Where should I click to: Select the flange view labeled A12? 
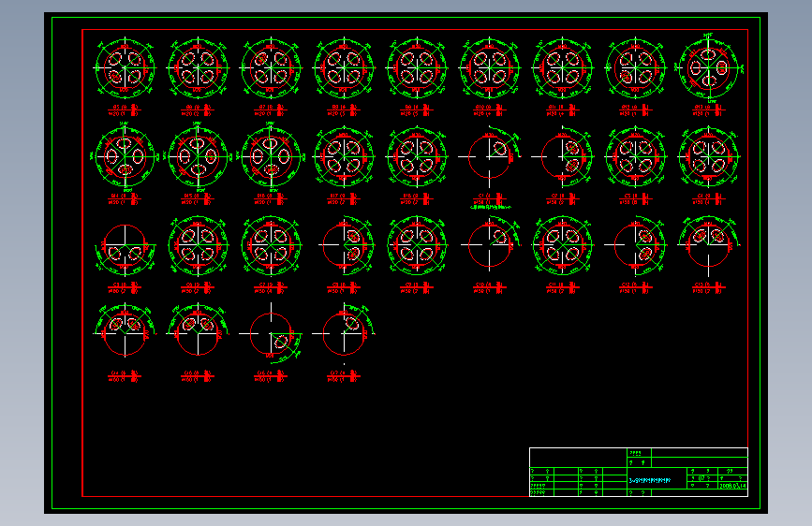[x=635, y=67]
